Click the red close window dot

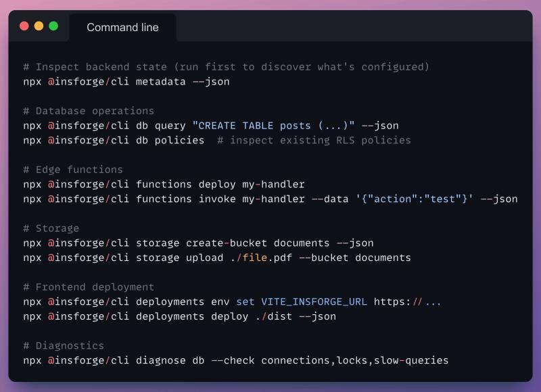click(24, 26)
